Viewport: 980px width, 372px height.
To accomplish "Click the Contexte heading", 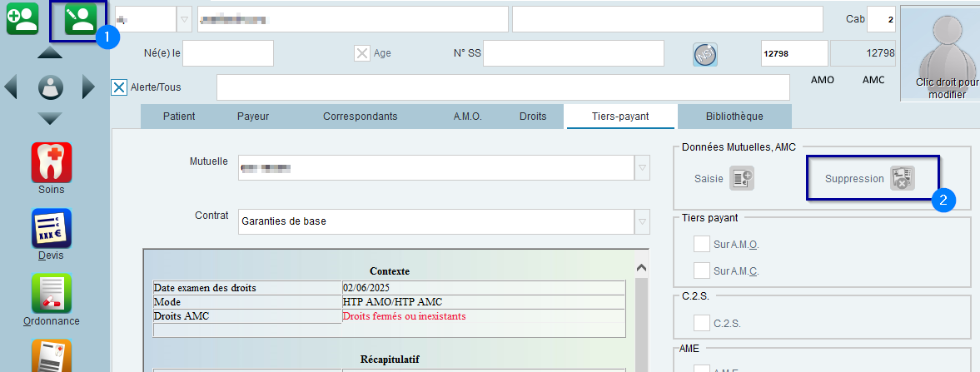I will (x=390, y=271).
